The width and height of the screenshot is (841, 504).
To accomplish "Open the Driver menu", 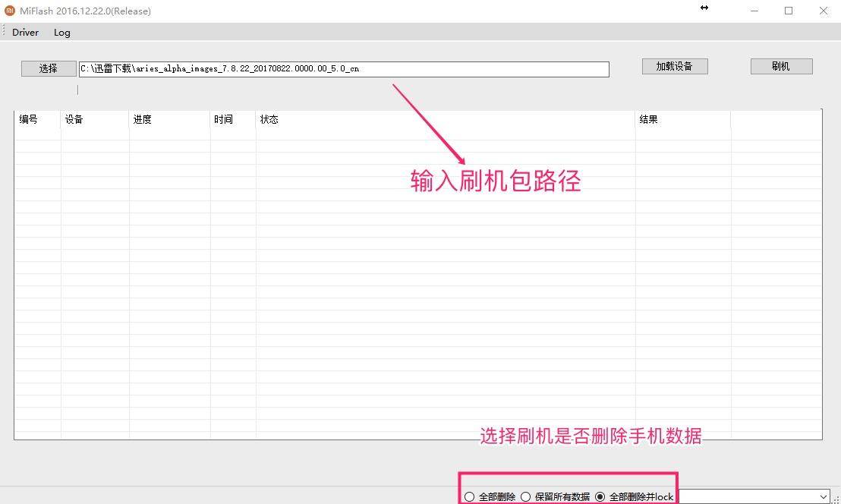I will tap(25, 33).
